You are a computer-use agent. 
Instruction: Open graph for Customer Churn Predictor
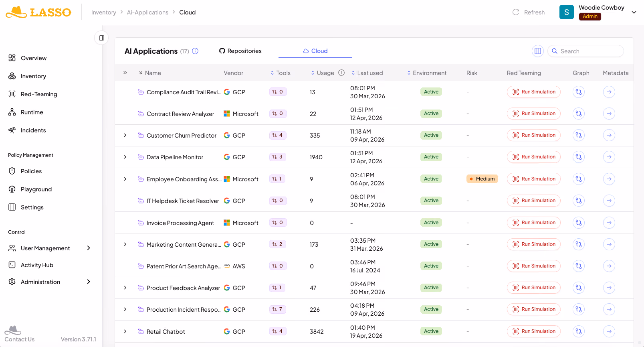pos(578,135)
